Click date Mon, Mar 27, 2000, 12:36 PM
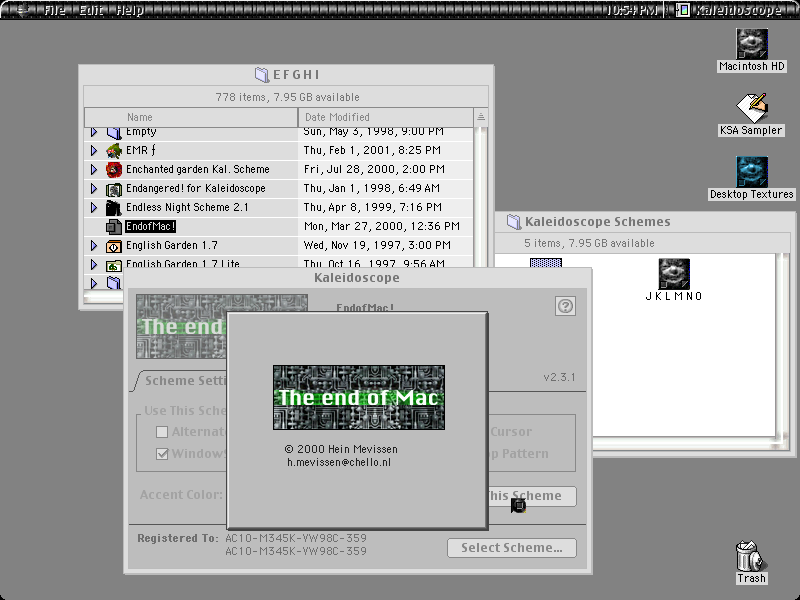 tap(382, 226)
